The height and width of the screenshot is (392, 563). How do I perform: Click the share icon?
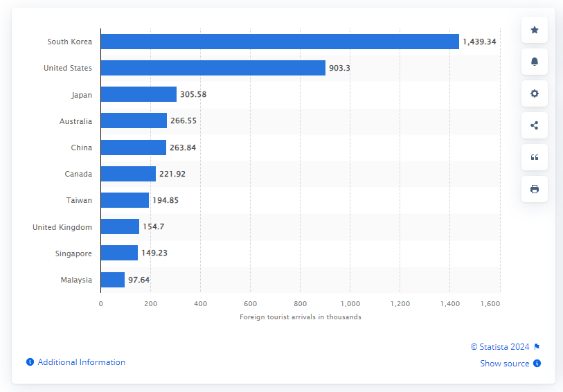[534, 125]
